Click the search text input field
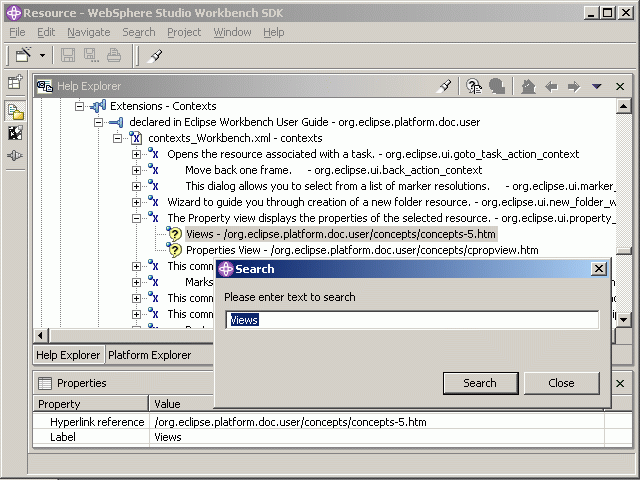The height and width of the screenshot is (480, 640). (x=412, y=320)
